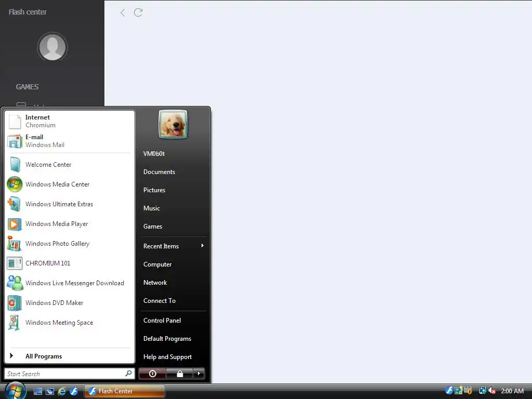Open the network status tray icon
Screen dimensions: 532x399
[x=482, y=391]
